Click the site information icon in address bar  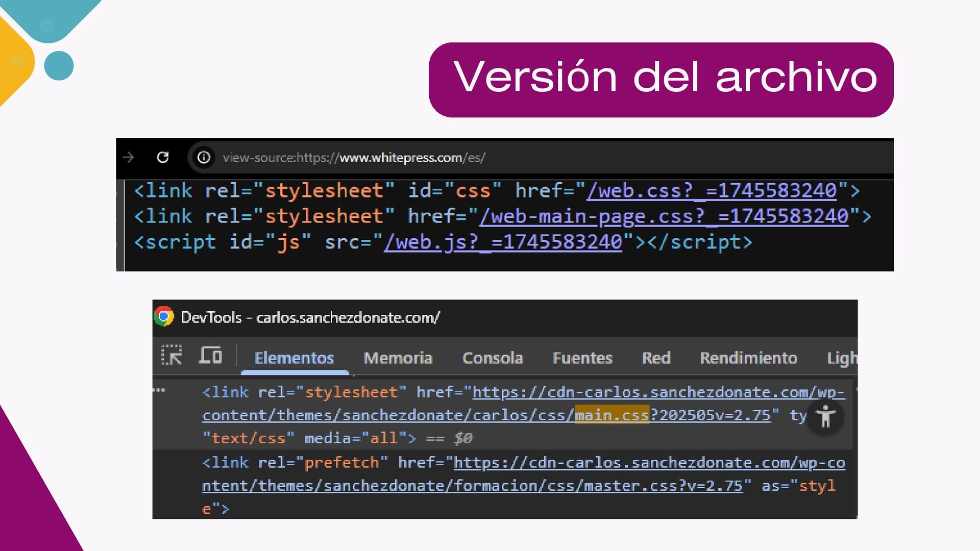coord(204,157)
